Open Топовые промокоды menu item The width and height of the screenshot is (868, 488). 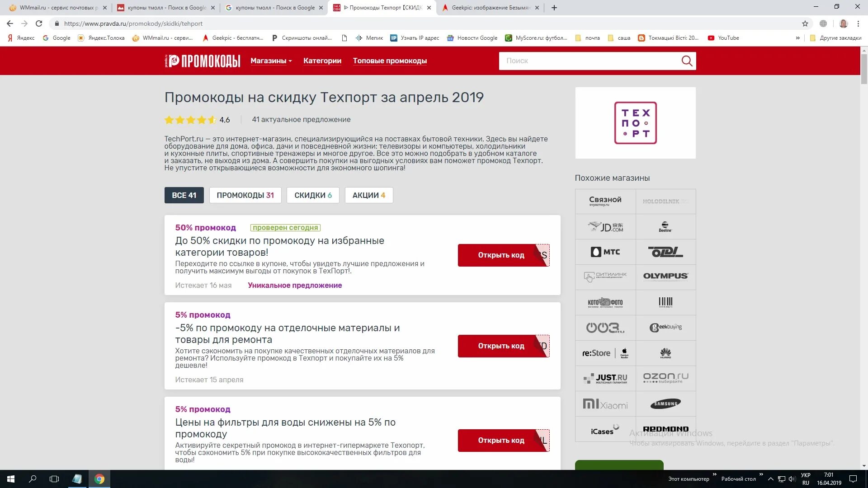tap(390, 60)
